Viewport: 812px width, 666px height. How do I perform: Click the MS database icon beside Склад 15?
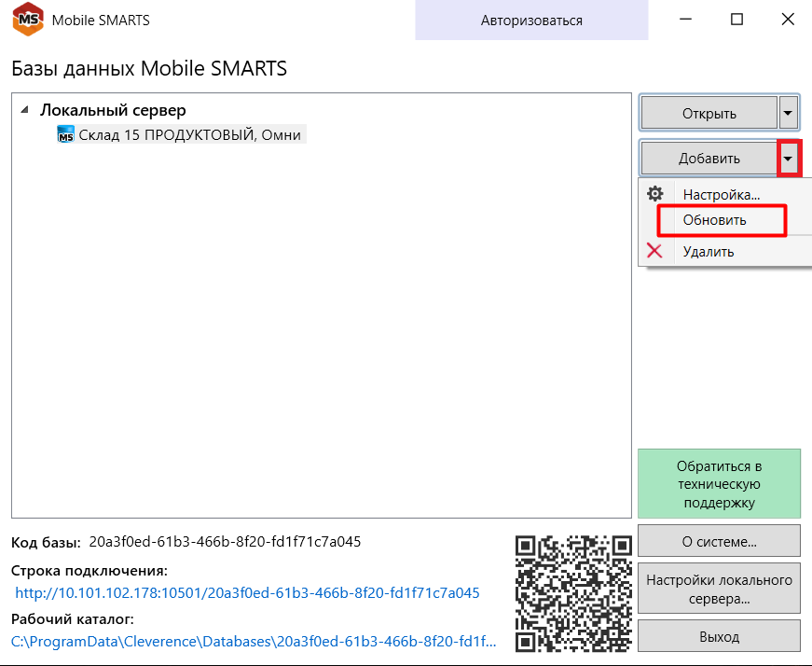pyautogui.click(x=65, y=135)
